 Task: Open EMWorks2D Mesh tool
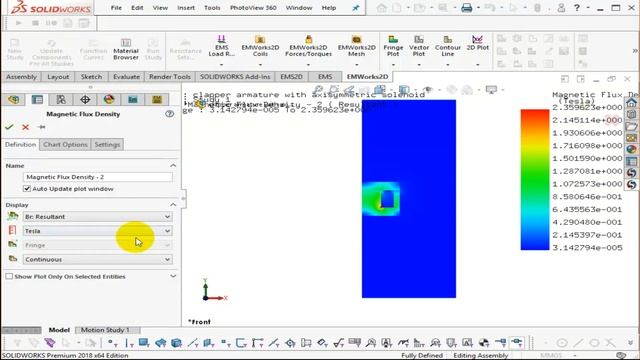tap(356, 46)
